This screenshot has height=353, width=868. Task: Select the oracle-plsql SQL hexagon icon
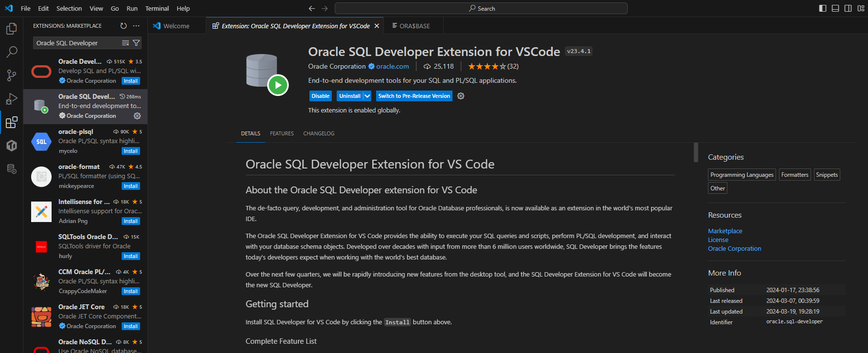point(41,142)
